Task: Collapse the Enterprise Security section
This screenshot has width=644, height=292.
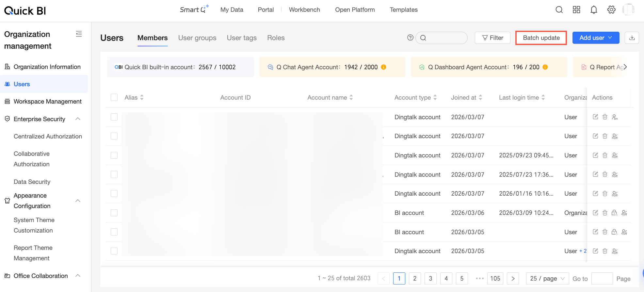Action: tap(78, 119)
